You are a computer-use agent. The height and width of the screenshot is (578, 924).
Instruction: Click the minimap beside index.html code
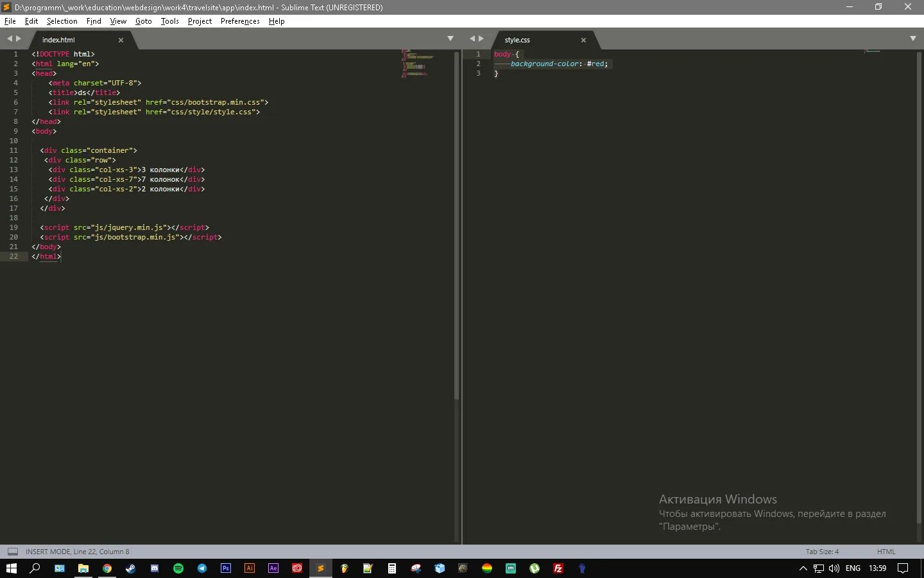click(x=416, y=64)
